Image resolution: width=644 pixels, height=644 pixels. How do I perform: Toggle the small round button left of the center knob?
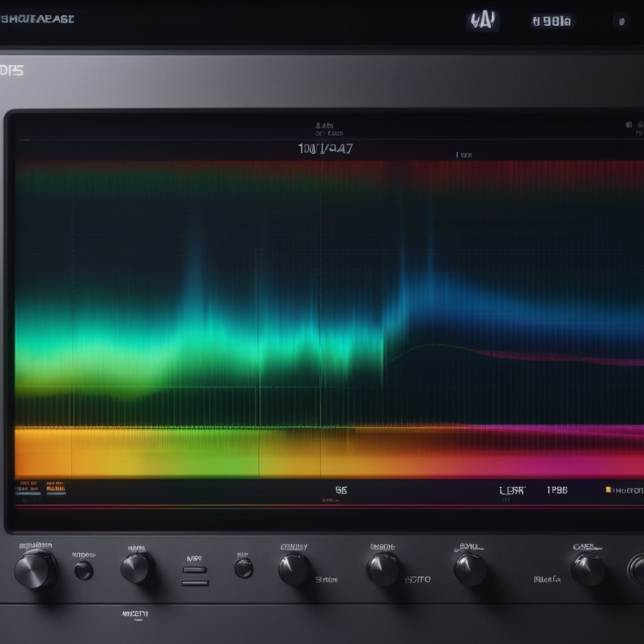[x=243, y=568]
